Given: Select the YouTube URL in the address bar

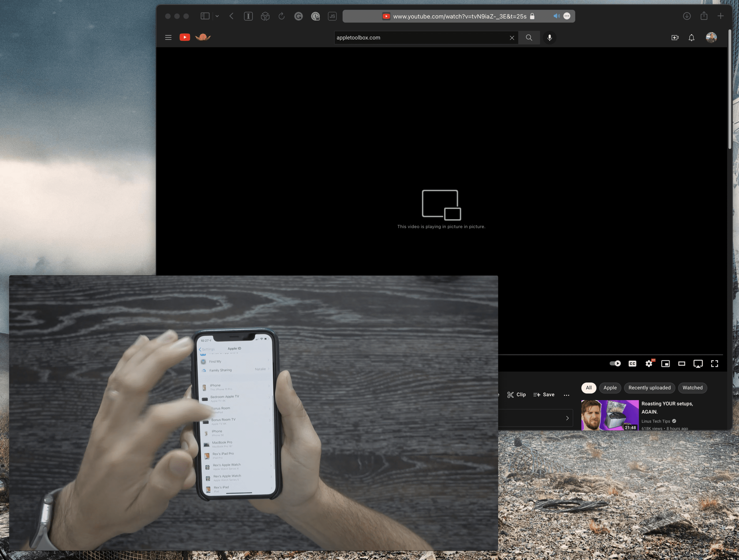Looking at the screenshot, I should pos(459,16).
